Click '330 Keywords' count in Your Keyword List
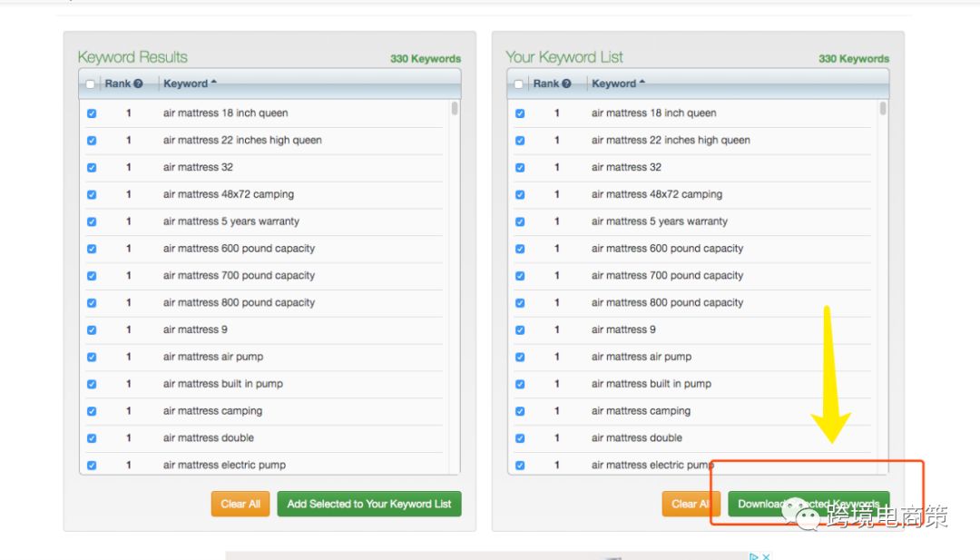This screenshot has width=980, height=560. coord(854,59)
